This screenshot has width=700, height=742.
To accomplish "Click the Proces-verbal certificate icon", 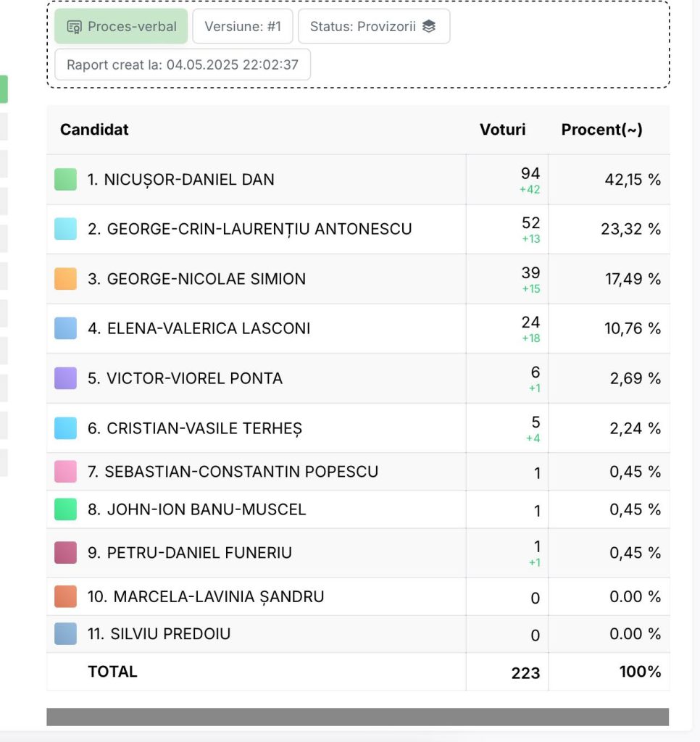I will pos(75,27).
